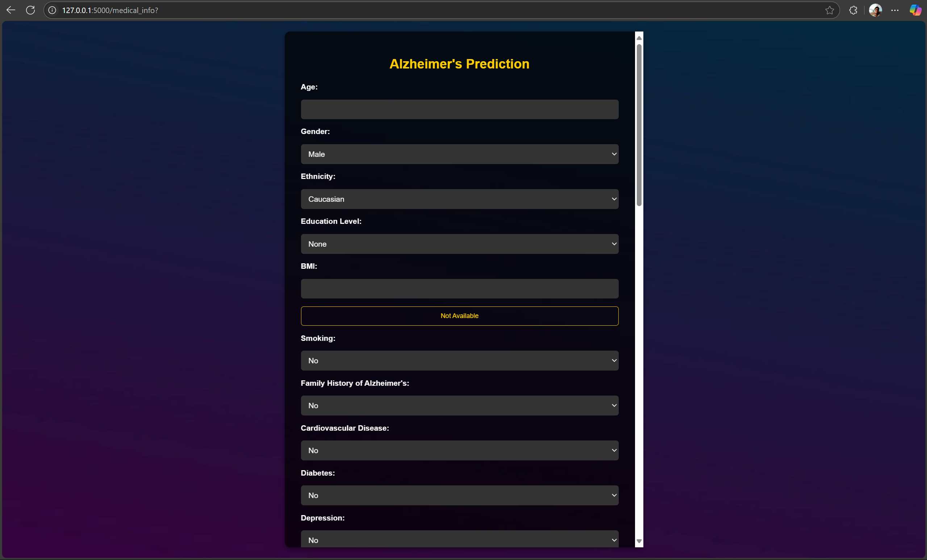Viewport: 927px width, 560px height.
Task: Open Family History of Alzheimer's dropdown
Action: click(x=459, y=405)
